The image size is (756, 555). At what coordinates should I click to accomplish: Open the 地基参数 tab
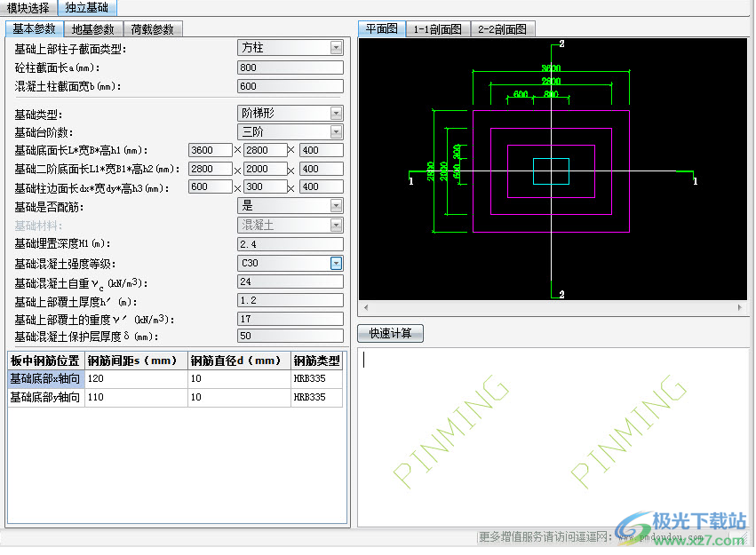pos(92,29)
